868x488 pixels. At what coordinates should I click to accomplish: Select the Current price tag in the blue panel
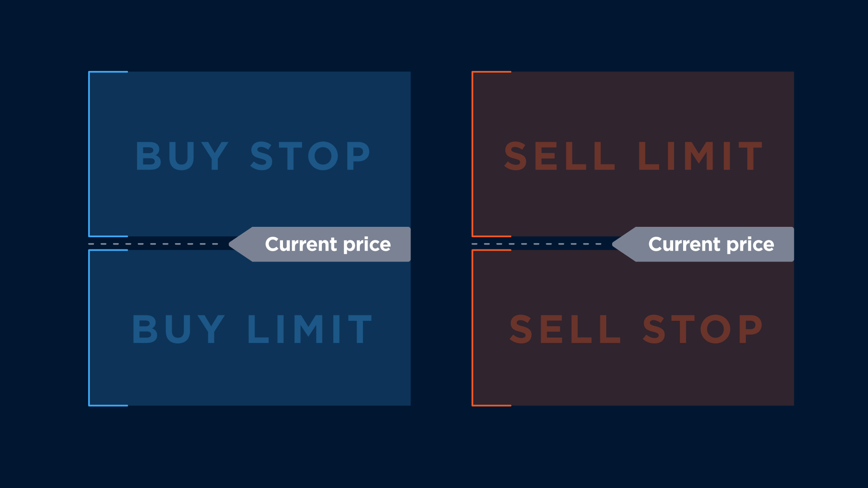pyautogui.click(x=328, y=244)
